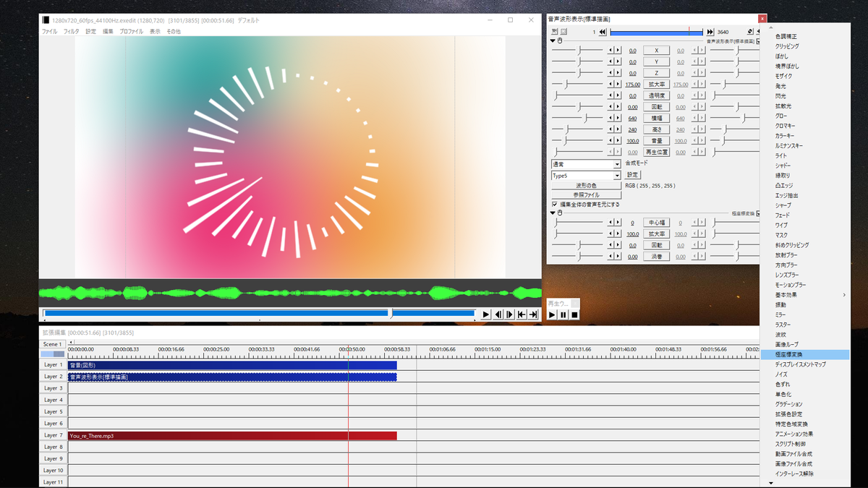Choose グロー from the filter list
Viewport: 868px width, 488px height.
[805, 116]
